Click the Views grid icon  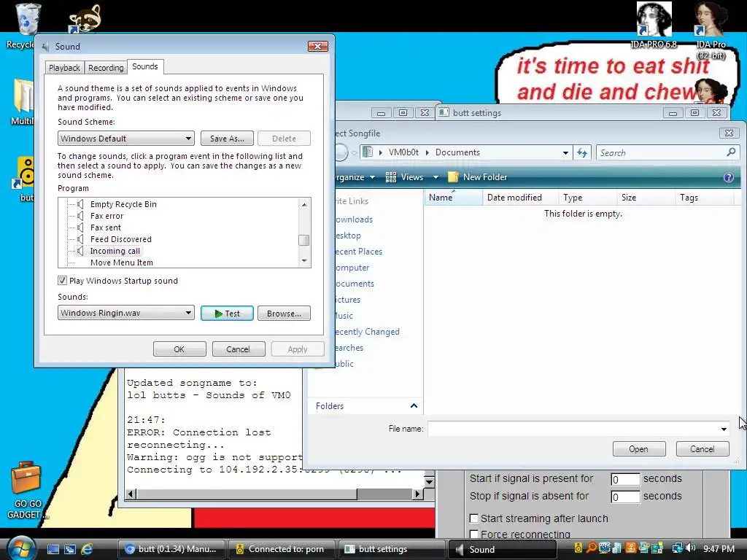pos(391,177)
